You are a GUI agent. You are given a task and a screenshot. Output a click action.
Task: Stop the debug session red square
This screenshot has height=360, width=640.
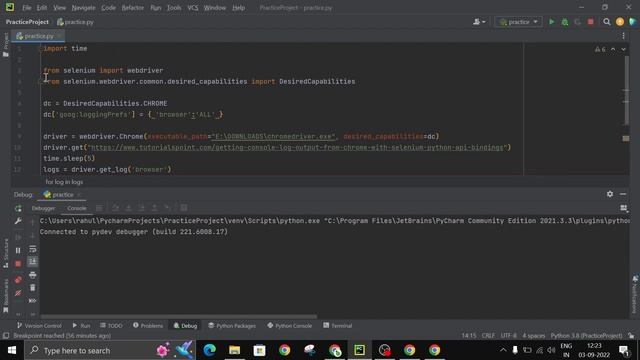pyautogui.click(x=18, y=264)
